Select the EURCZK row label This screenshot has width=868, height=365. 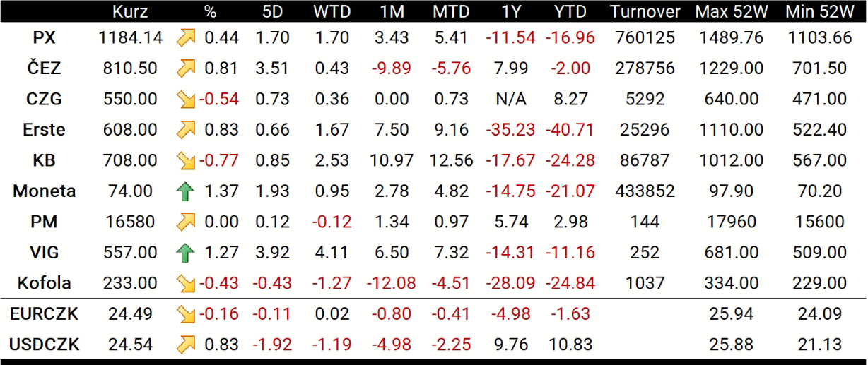[44, 314]
